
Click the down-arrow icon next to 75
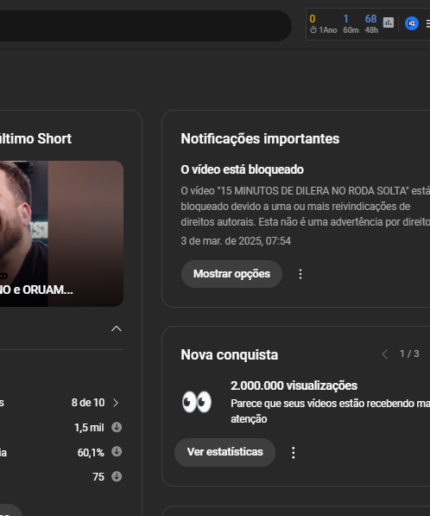pyautogui.click(x=116, y=476)
